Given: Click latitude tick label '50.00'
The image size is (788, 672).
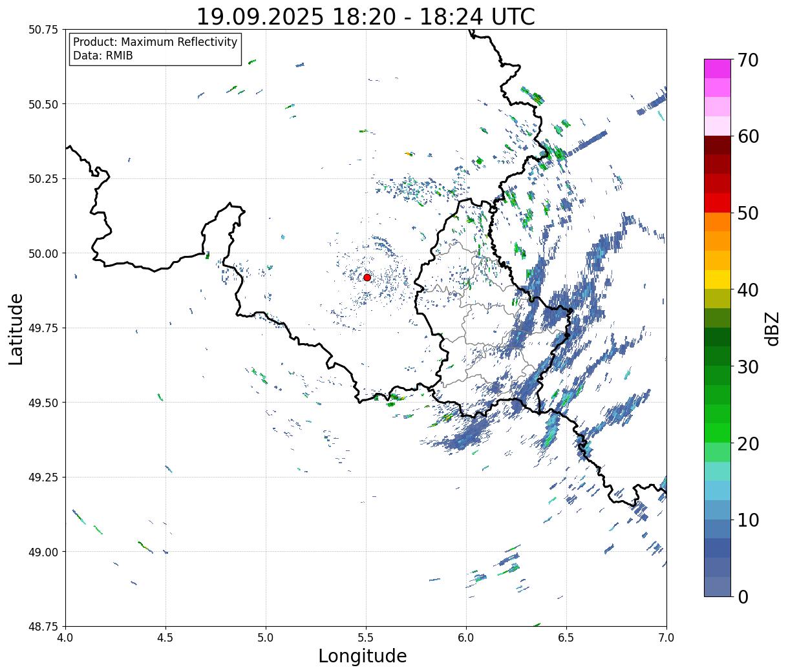Looking at the screenshot, I should 43,253.
